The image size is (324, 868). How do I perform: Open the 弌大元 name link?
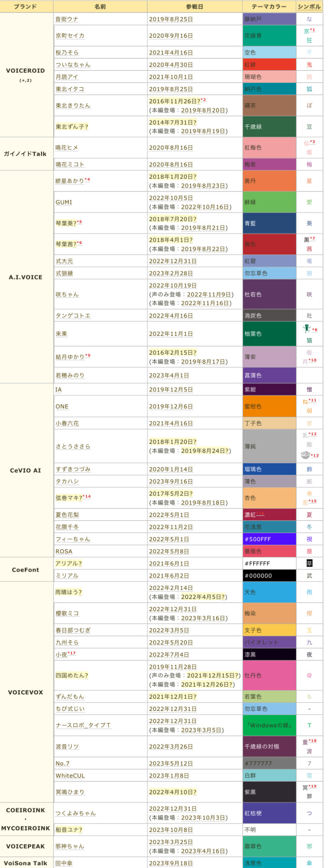64,261
